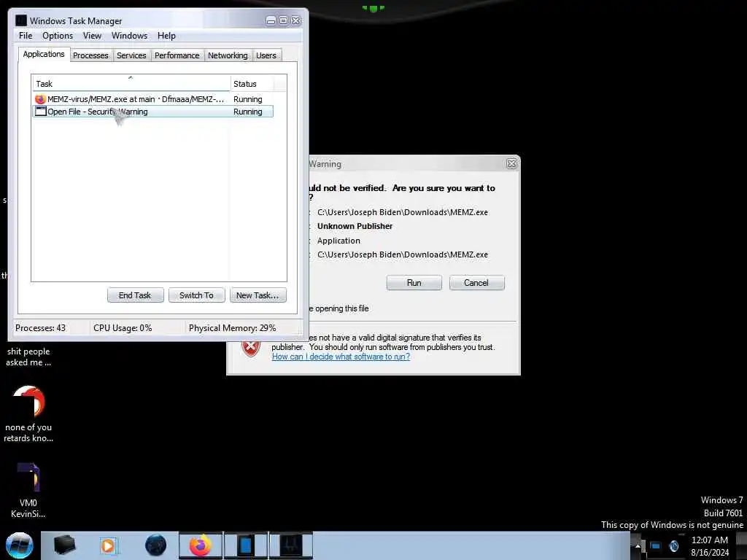Click the Unknown Publisher text

pos(355,226)
